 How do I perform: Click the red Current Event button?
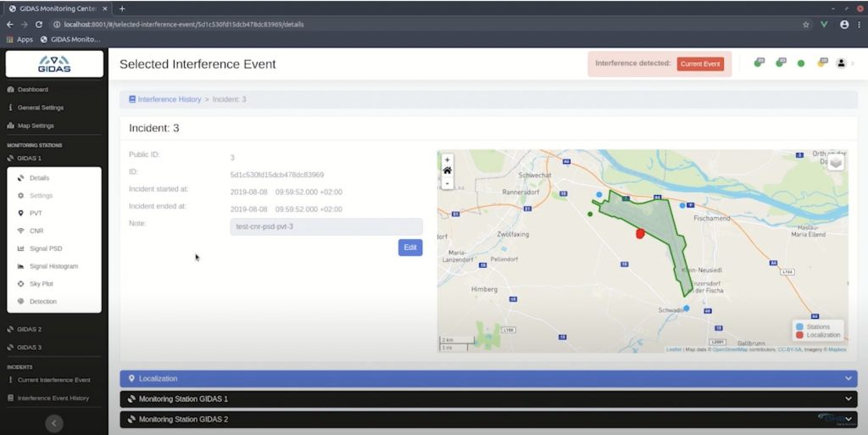pos(700,64)
